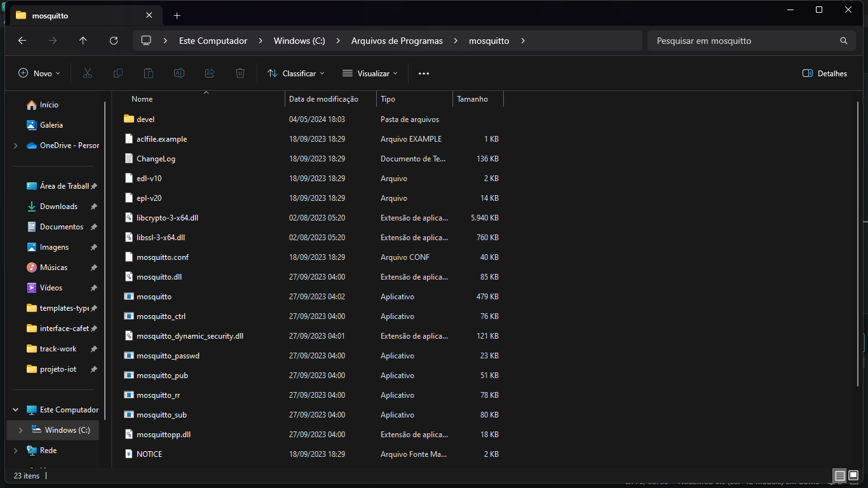Sort by Data de modificação column header
The height and width of the screenshot is (488, 868).
click(x=330, y=99)
